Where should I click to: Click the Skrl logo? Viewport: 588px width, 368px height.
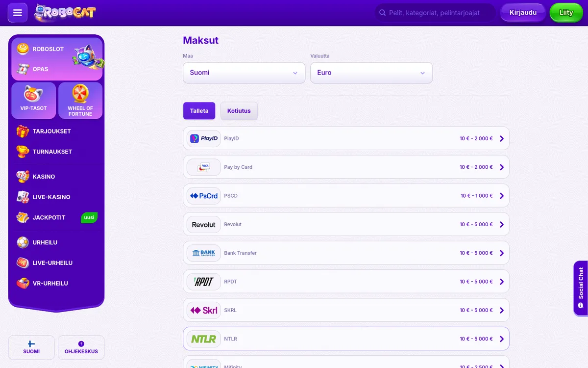pyautogui.click(x=204, y=310)
